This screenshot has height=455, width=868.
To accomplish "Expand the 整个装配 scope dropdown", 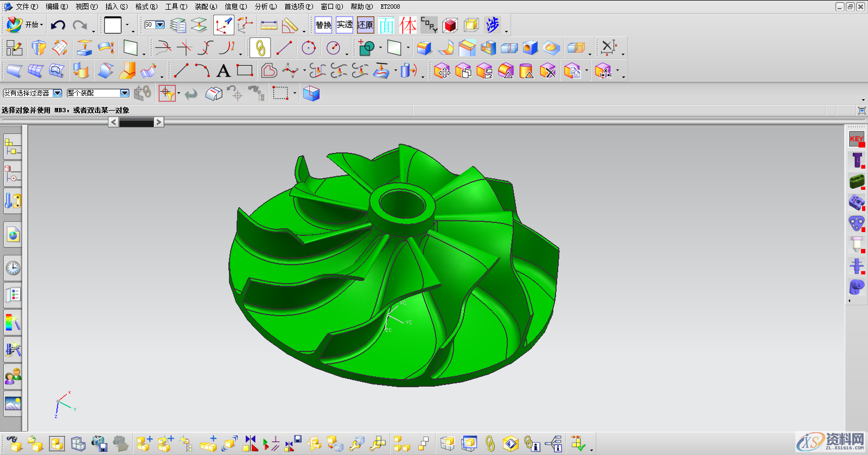I will pyautogui.click(x=124, y=93).
